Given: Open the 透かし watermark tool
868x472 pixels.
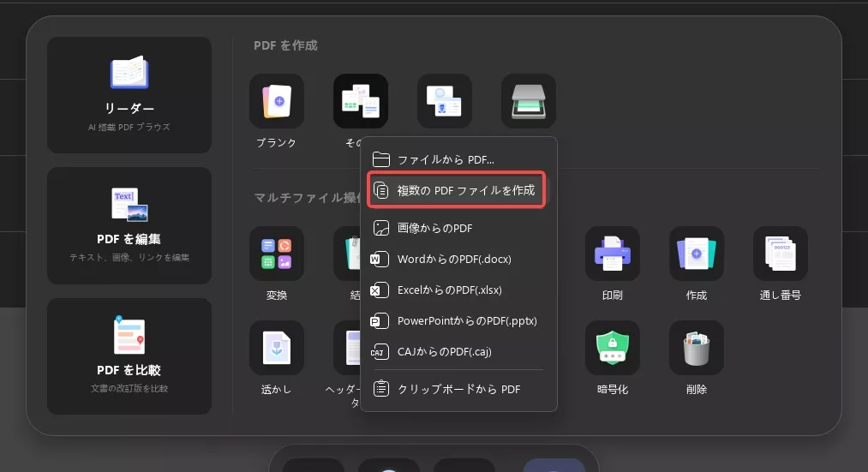Looking at the screenshot, I should tap(277, 348).
